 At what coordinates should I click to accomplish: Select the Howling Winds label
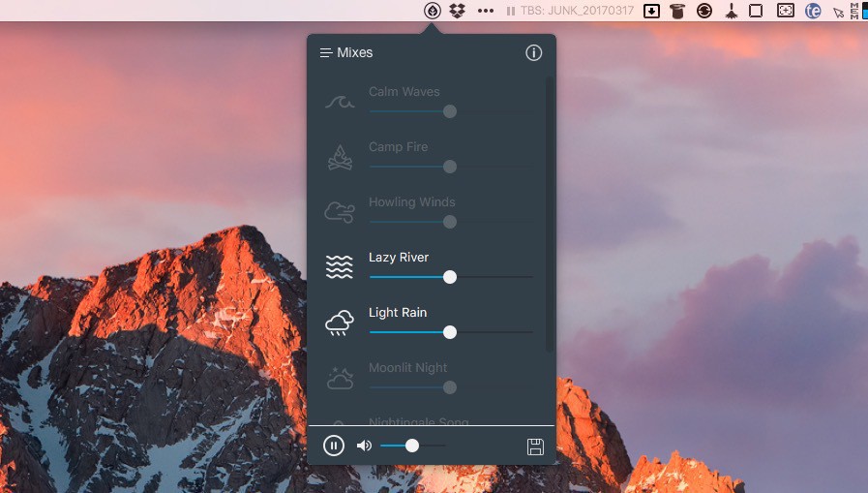pos(412,202)
